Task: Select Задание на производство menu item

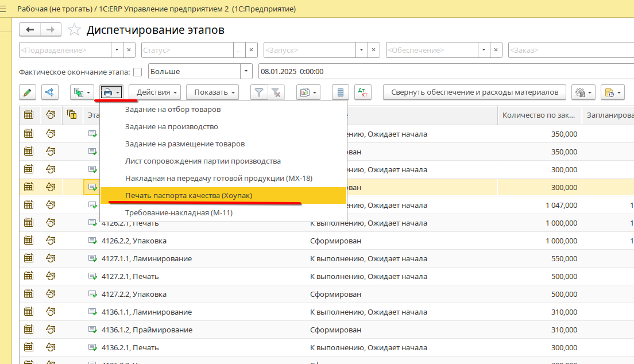Action: 171,126
